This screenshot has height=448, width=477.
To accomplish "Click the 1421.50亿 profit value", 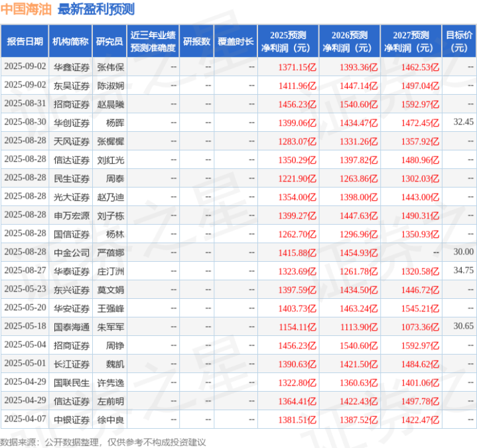I will pyautogui.click(x=359, y=364).
